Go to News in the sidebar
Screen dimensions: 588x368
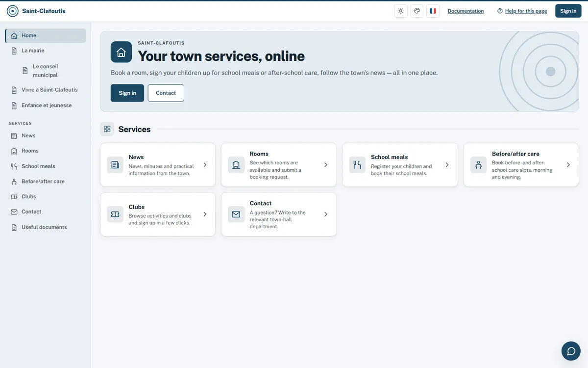click(46, 136)
